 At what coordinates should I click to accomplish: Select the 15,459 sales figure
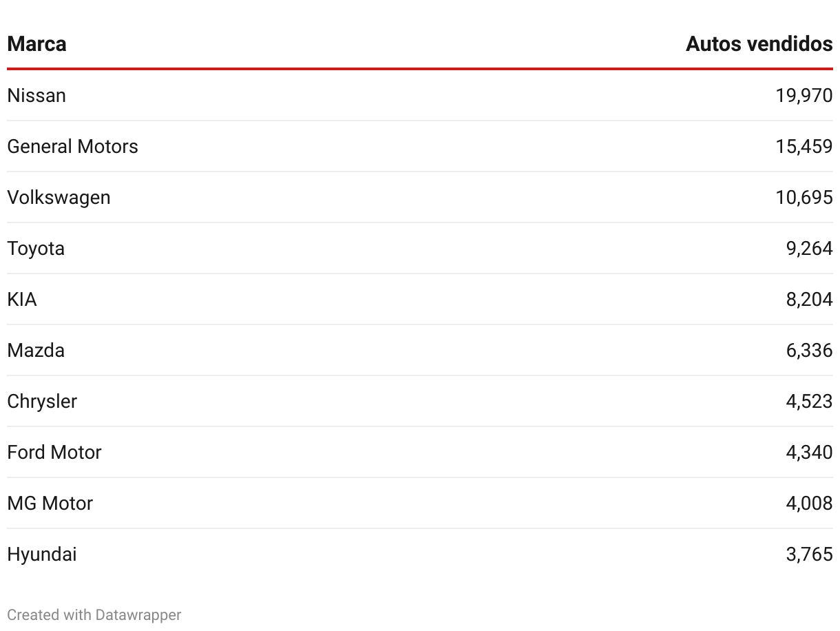pos(804,147)
